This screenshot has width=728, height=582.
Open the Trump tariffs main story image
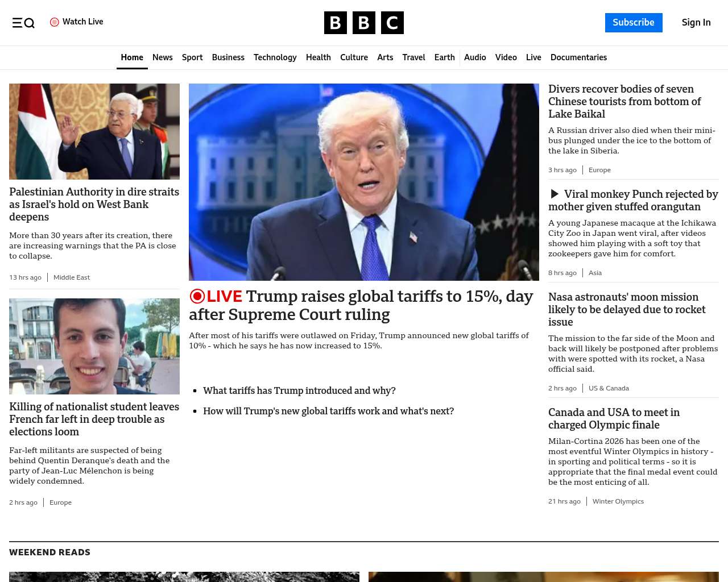point(363,182)
